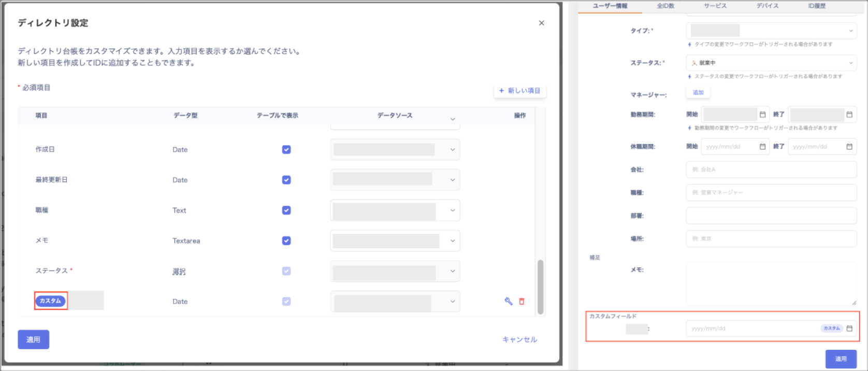Click the 休職期間 開始 date input
The width and height of the screenshot is (868, 371).
[x=735, y=147]
